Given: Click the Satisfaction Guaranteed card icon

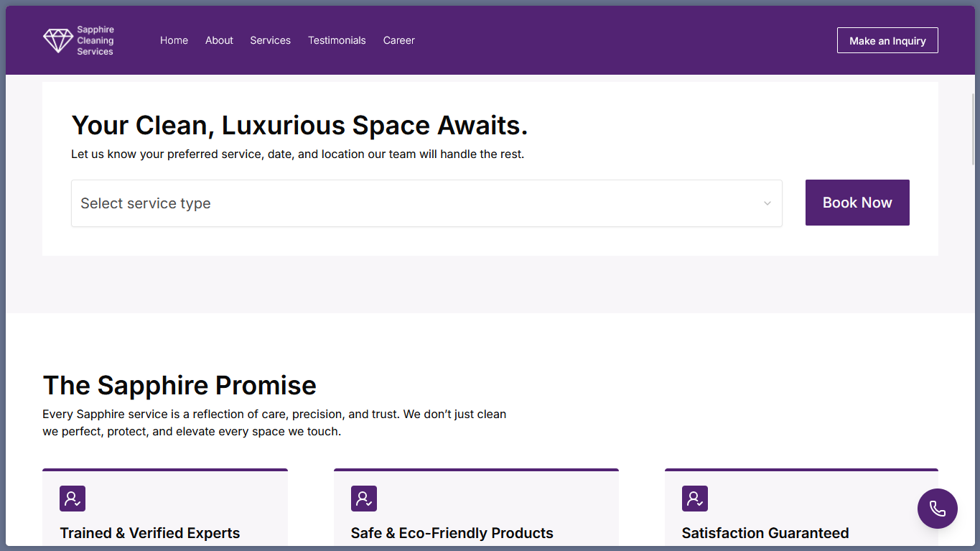Looking at the screenshot, I should pos(694,499).
